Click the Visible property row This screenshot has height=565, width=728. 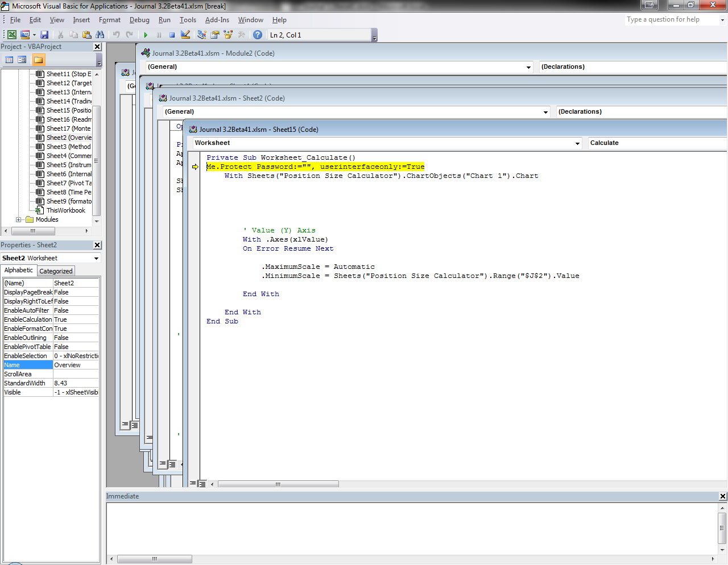click(x=51, y=392)
